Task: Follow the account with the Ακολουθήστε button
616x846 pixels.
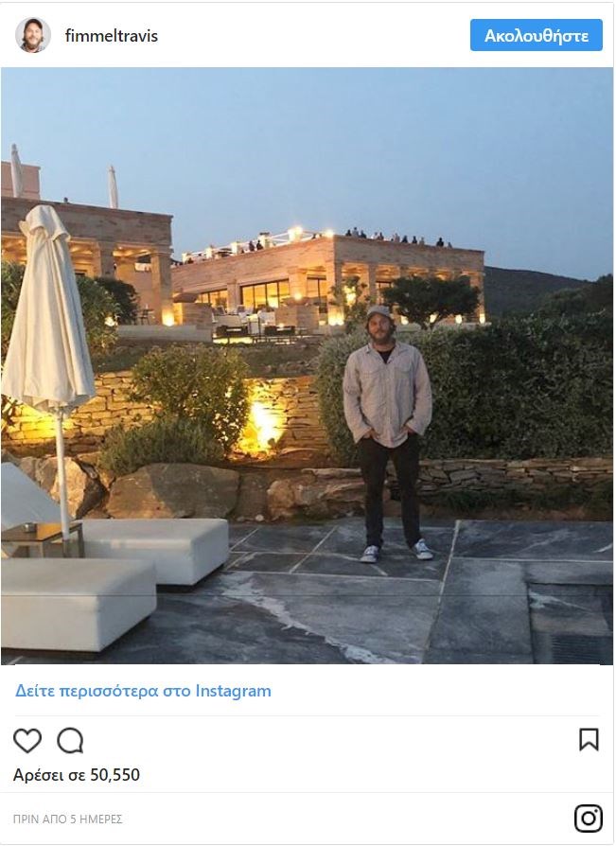Action: pos(537,35)
